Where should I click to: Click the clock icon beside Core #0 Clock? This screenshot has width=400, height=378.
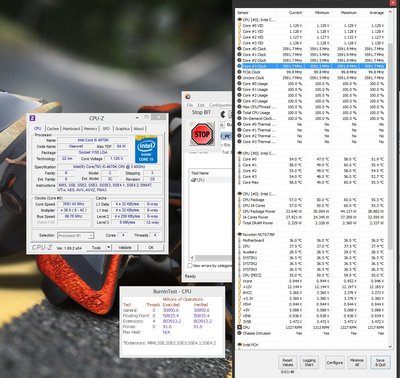pyautogui.click(x=239, y=49)
